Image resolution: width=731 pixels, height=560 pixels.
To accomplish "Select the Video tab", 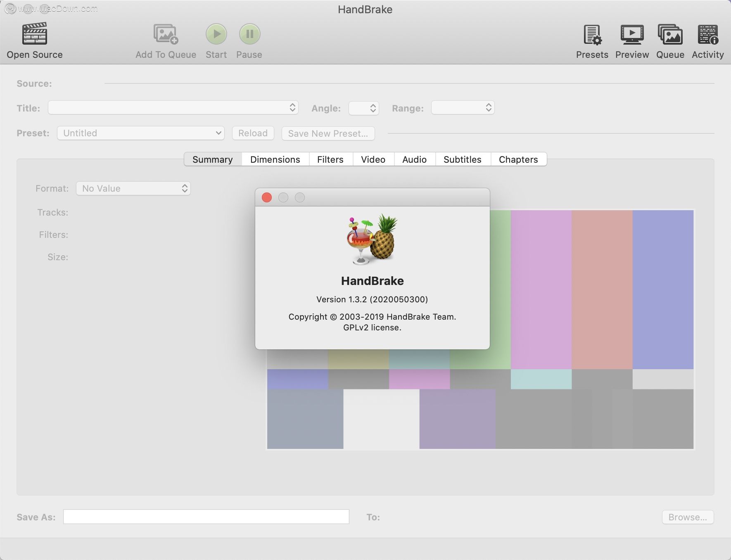I will 373,159.
